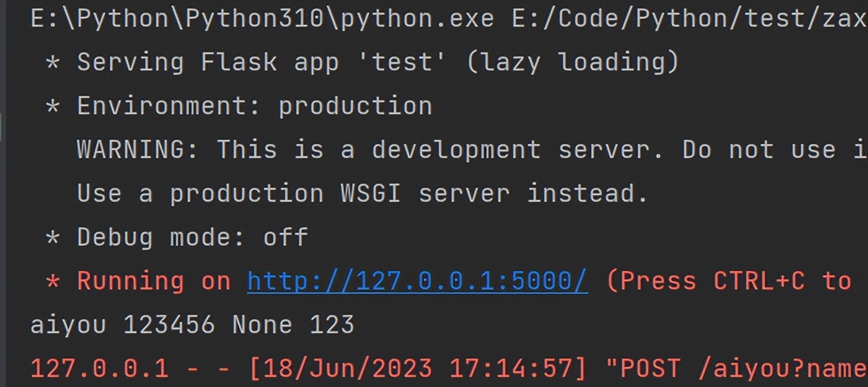Click the printed "None" value
This screenshot has height=387, width=868.
[x=262, y=325]
